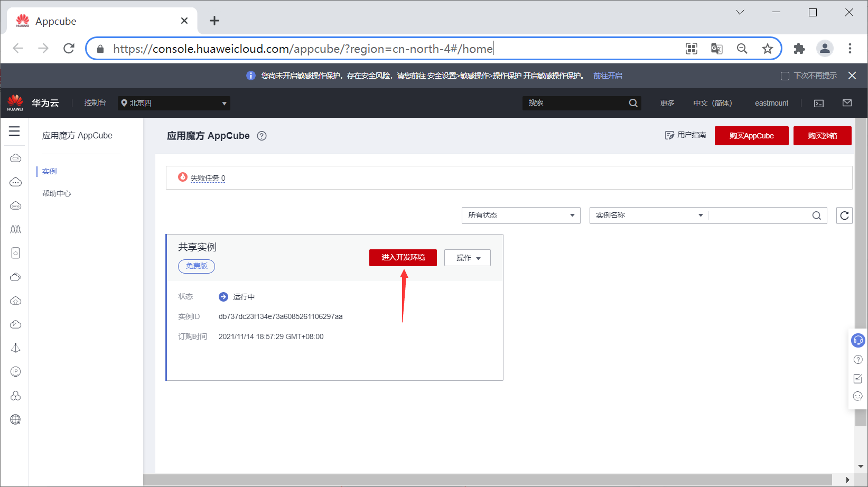Open the hamburger service menu

[14, 131]
